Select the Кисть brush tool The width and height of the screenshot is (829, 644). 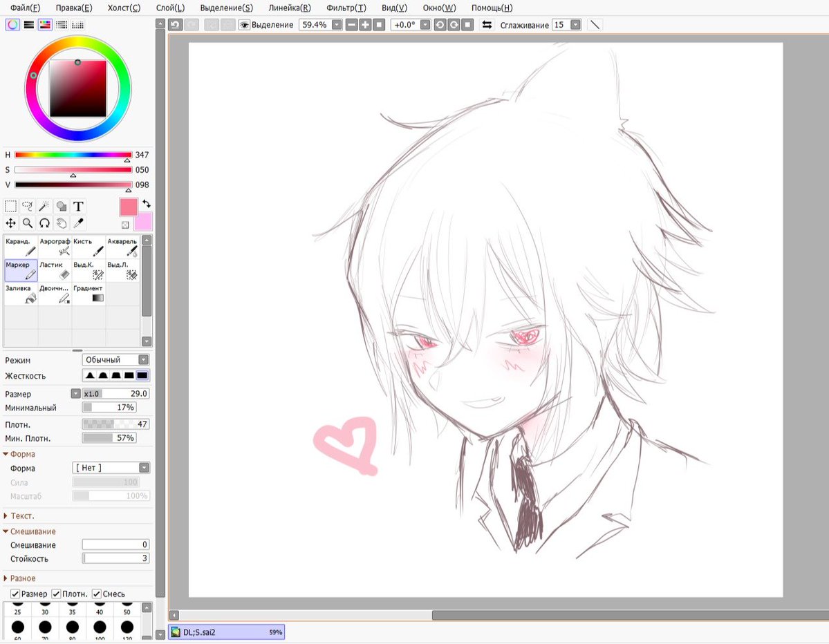click(89, 247)
